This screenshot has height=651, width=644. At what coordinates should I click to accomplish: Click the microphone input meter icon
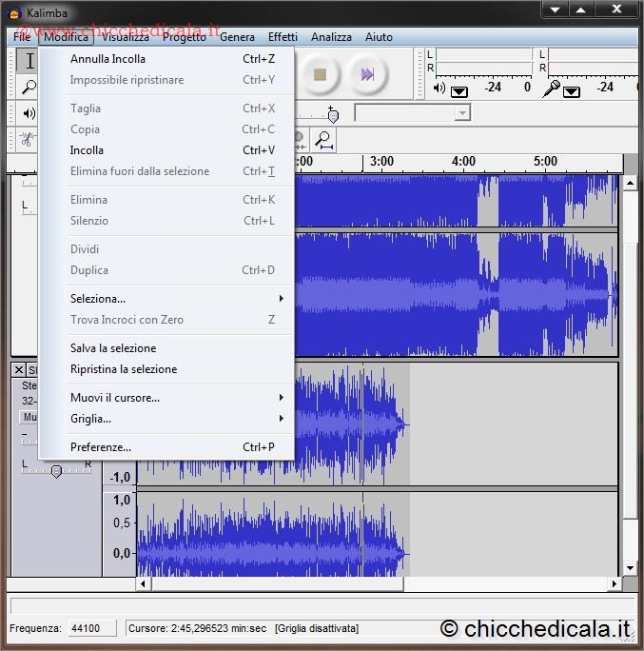point(552,88)
